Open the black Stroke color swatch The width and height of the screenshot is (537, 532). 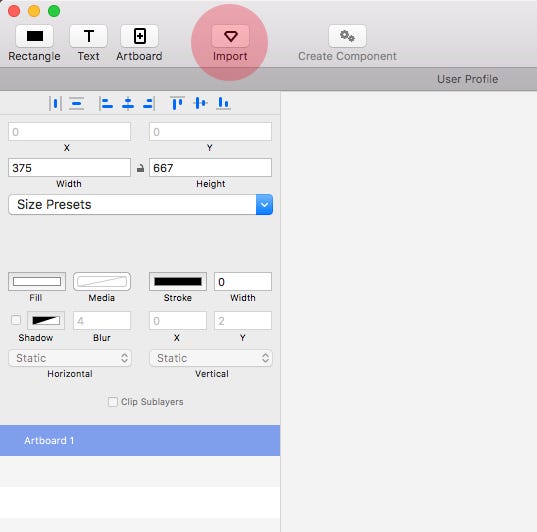[178, 282]
